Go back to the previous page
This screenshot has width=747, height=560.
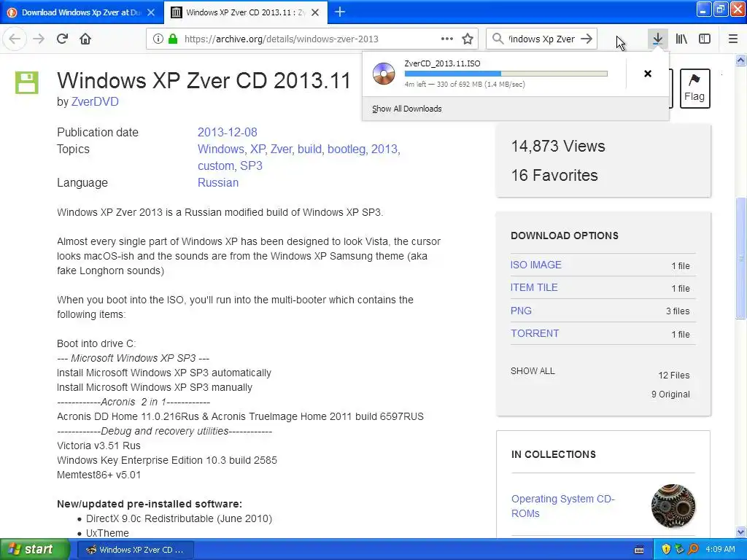tap(15, 39)
